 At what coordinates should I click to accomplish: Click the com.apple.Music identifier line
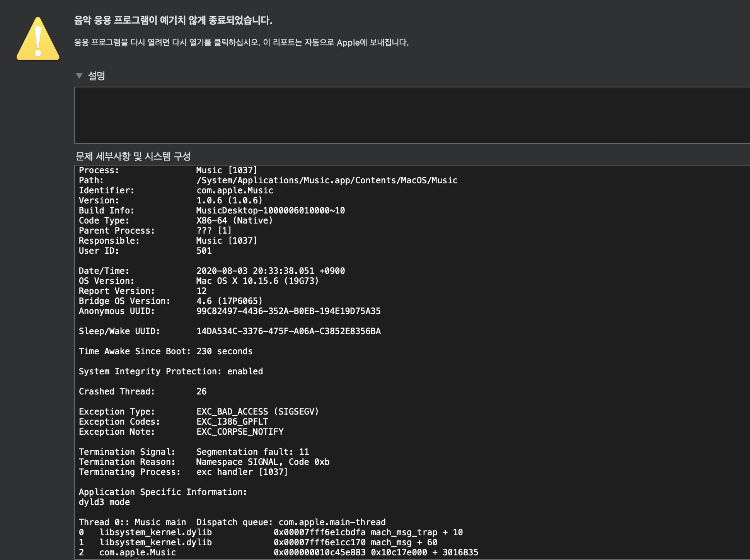tap(235, 191)
